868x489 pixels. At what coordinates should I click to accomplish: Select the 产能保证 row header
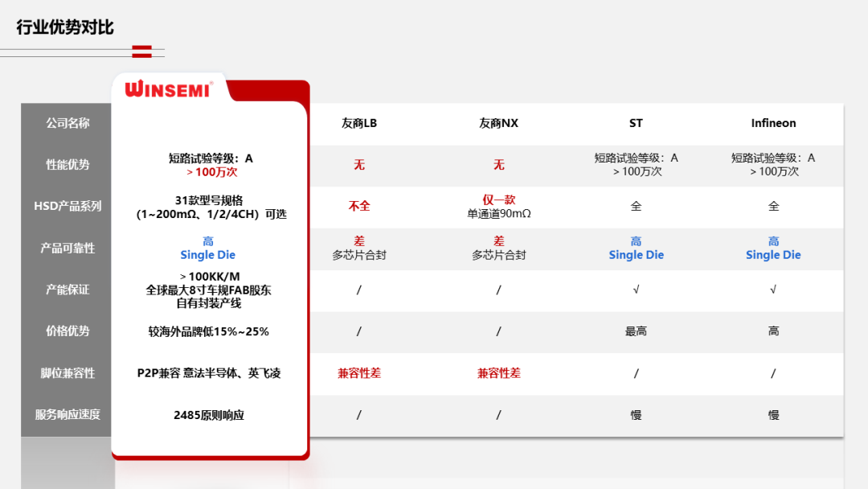[x=68, y=290]
